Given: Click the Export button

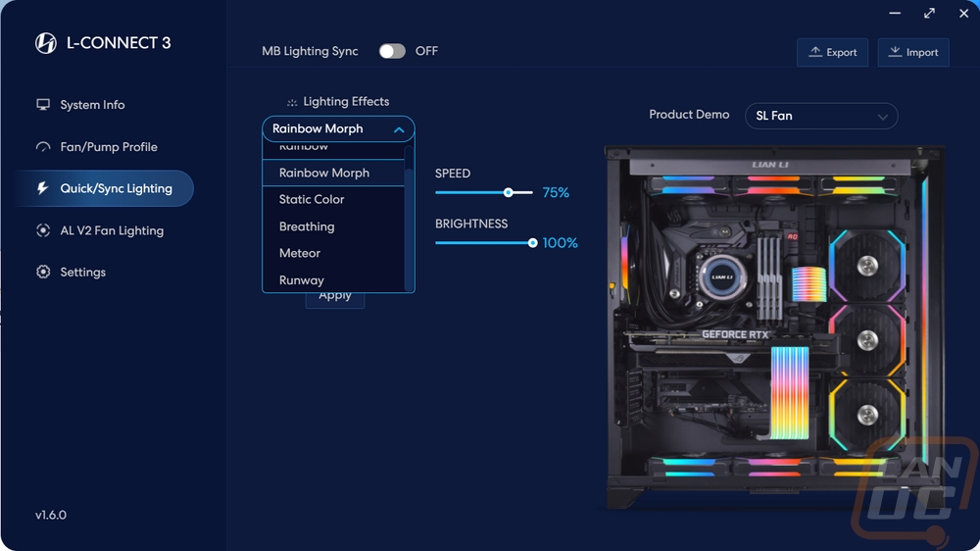Looking at the screenshot, I should (x=832, y=52).
